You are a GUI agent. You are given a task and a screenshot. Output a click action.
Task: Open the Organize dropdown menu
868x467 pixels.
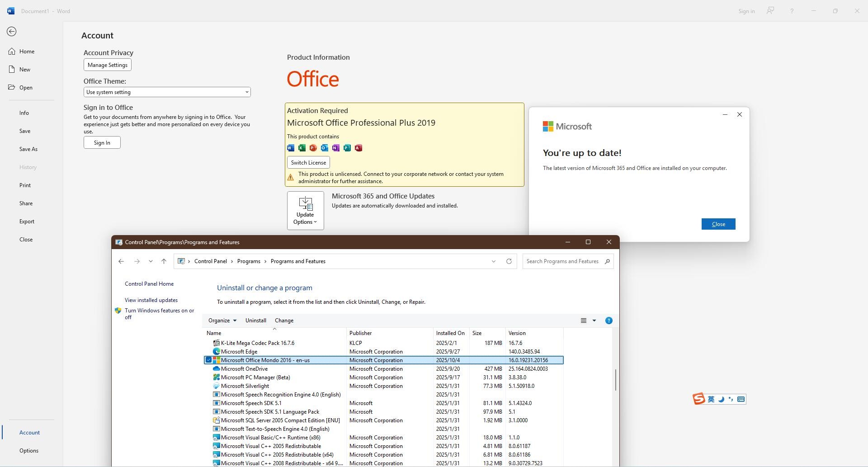tap(222, 321)
